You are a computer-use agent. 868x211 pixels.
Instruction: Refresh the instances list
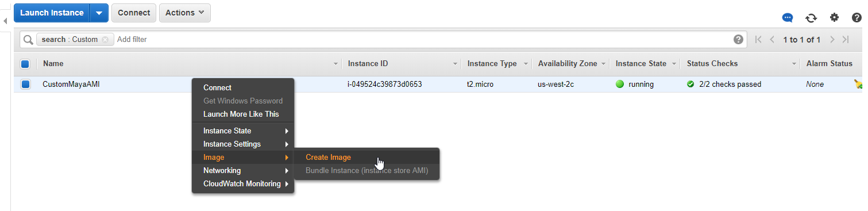(x=811, y=17)
